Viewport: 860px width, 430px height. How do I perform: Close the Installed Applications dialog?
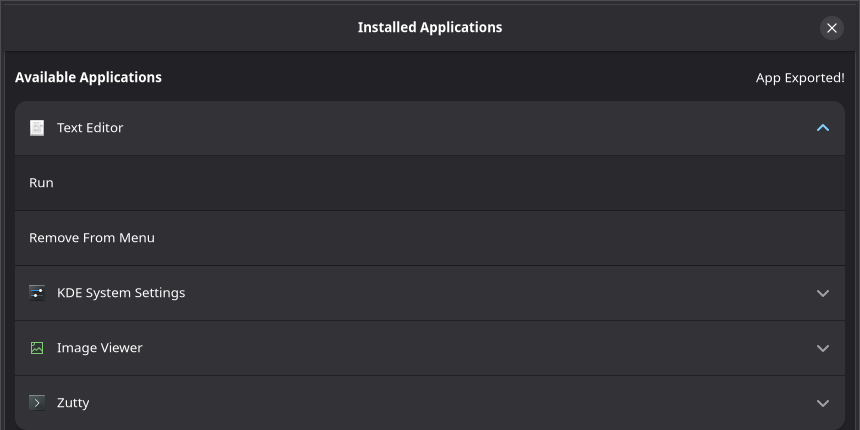(x=831, y=27)
